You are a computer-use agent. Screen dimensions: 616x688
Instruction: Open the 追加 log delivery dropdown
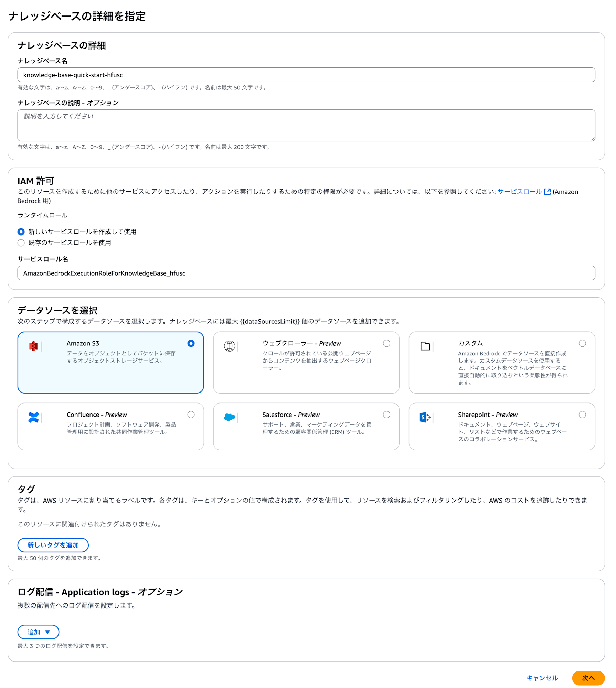(x=38, y=632)
